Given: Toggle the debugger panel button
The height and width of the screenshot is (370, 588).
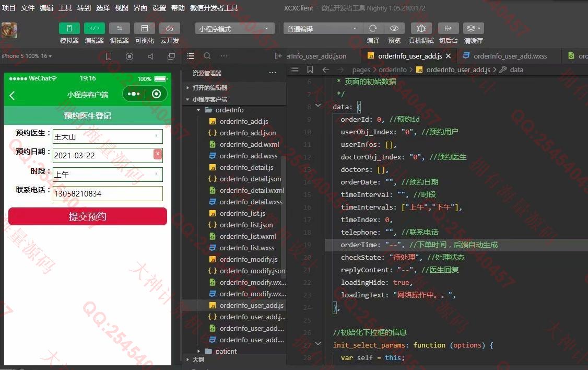Looking at the screenshot, I should coord(120,29).
